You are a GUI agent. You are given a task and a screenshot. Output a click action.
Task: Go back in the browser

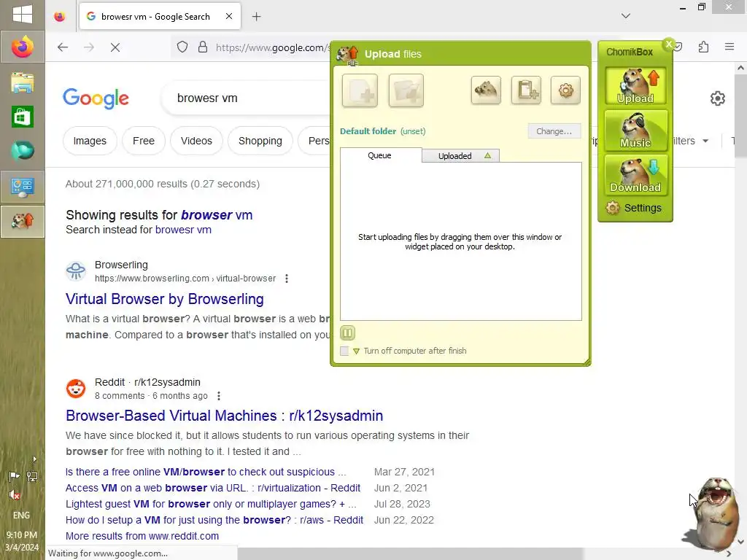63,47
